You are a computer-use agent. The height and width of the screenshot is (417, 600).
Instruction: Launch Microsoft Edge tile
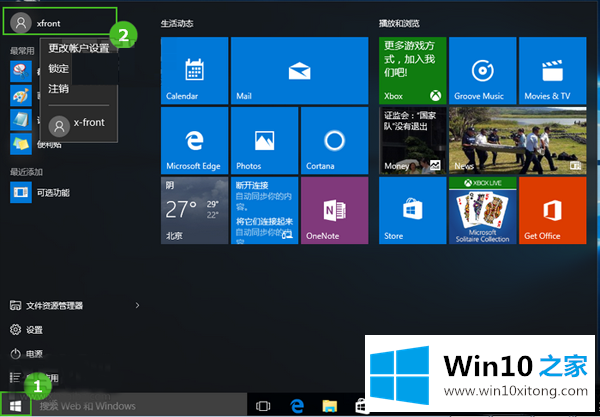click(x=194, y=140)
